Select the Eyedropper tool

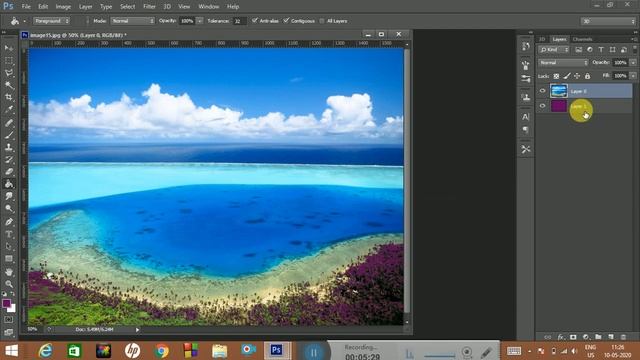click(x=9, y=110)
